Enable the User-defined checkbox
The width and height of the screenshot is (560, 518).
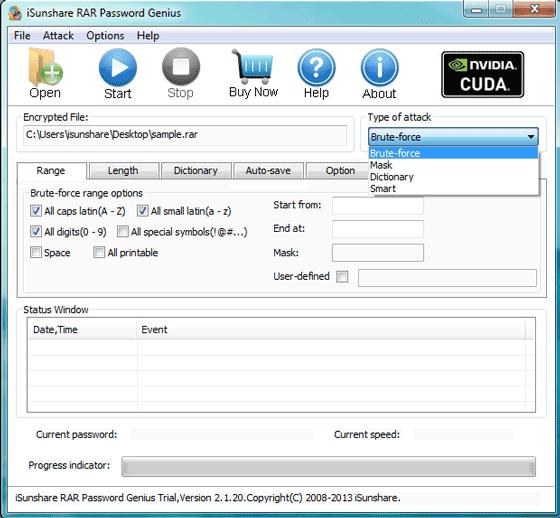pos(342,277)
